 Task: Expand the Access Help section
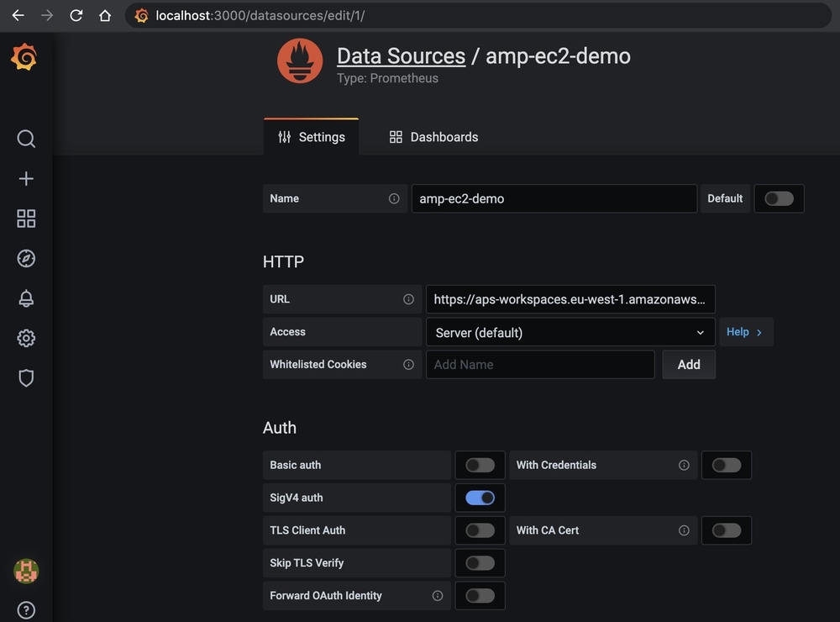pyautogui.click(x=746, y=332)
